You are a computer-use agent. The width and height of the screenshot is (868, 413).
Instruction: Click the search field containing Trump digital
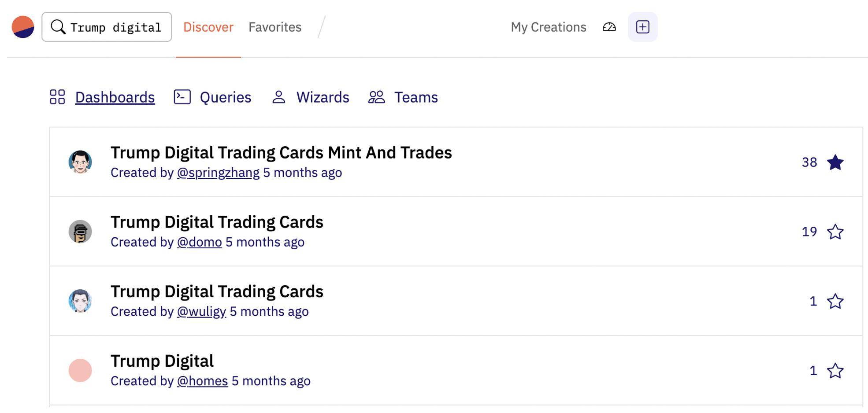[107, 27]
